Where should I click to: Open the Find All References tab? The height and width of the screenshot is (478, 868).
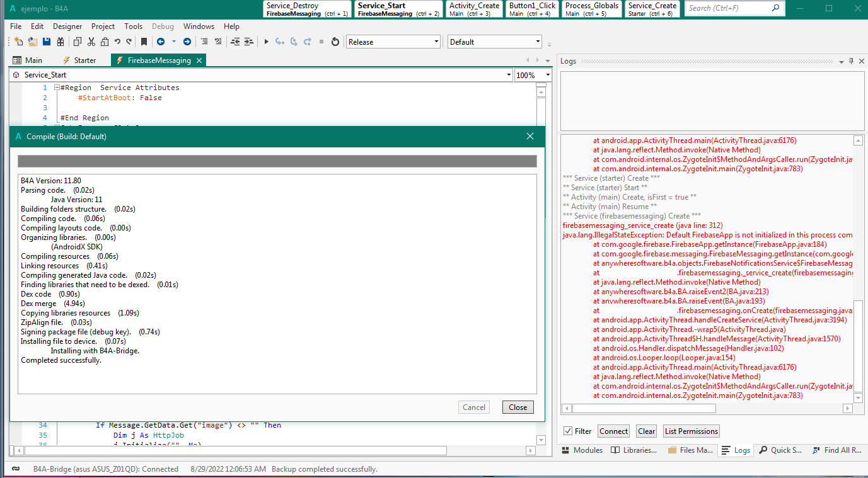point(836,450)
